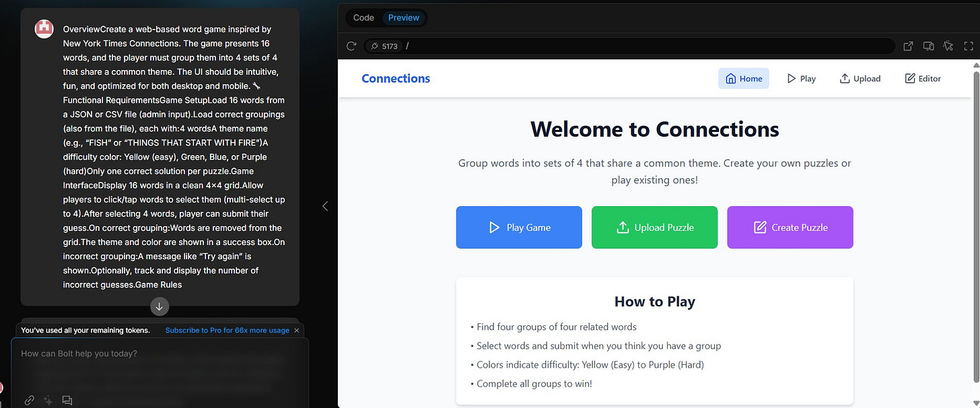Dismiss the remaining tokens notice
Screen dimensions: 980x408
point(297,331)
